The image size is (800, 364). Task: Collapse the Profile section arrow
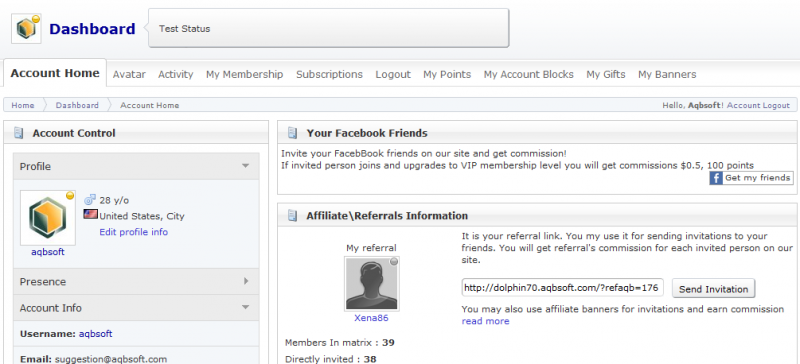coord(245,166)
